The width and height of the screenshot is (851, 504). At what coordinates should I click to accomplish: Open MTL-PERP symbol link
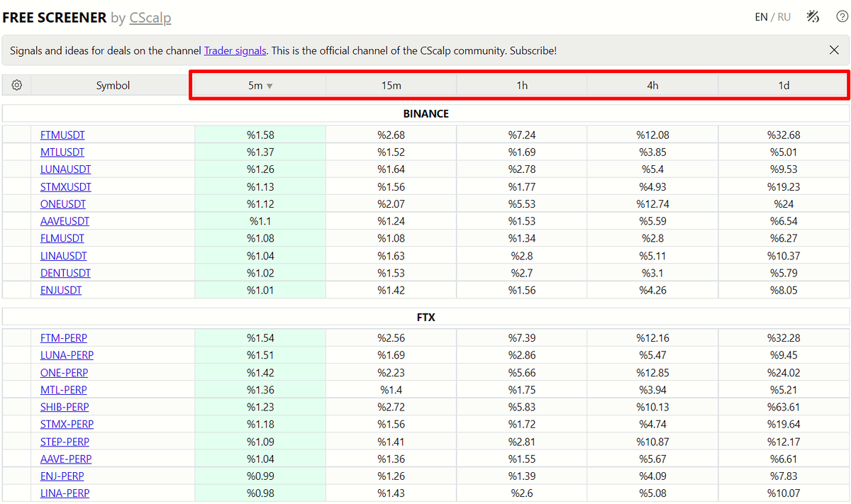[x=64, y=390]
